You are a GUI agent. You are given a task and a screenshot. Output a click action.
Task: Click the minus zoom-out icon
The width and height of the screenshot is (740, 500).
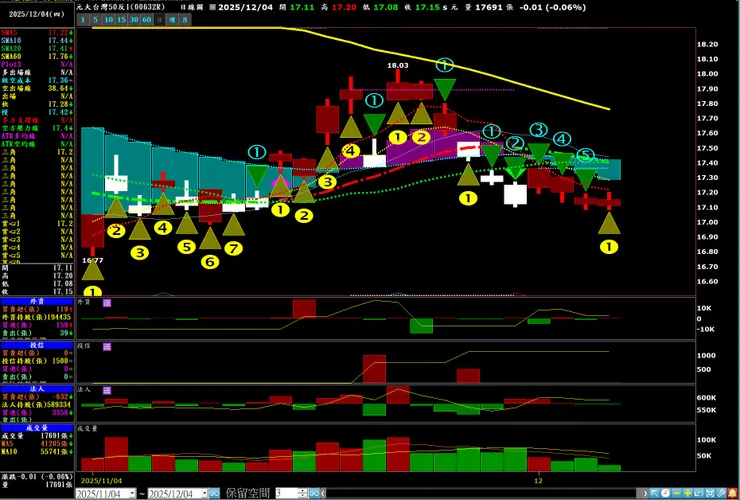point(677,493)
